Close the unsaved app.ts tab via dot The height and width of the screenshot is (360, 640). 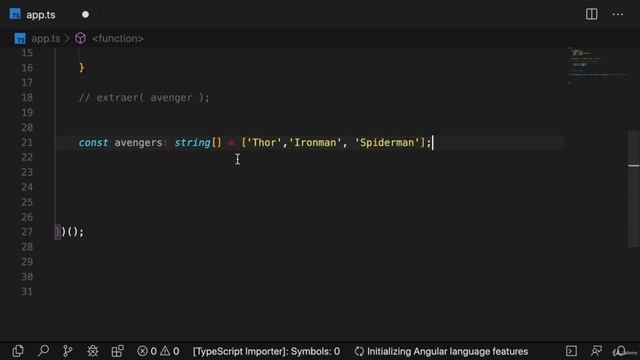pos(85,15)
